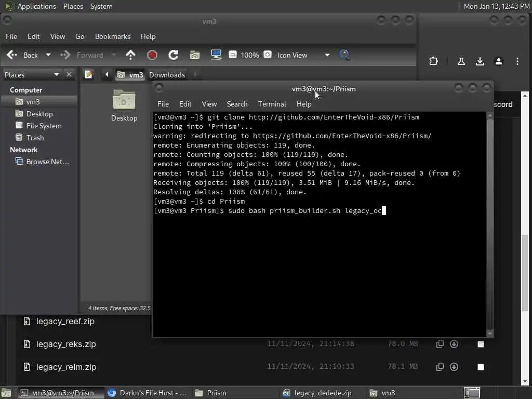Viewport: 532px width, 399px height.
Task: Set zoom level at 100%
Action: 250,55
